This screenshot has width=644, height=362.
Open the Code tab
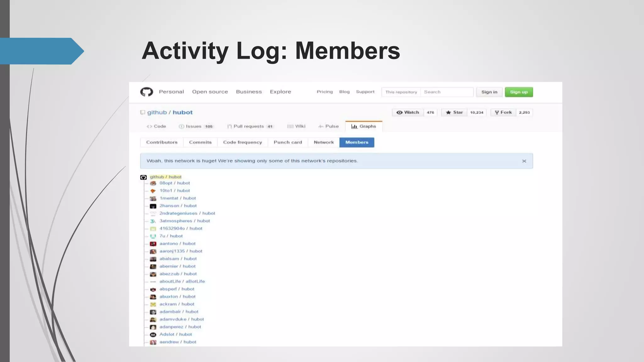pos(156,126)
